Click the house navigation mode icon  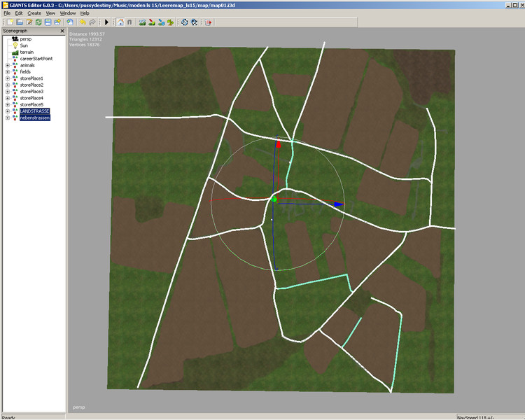(120, 22)
